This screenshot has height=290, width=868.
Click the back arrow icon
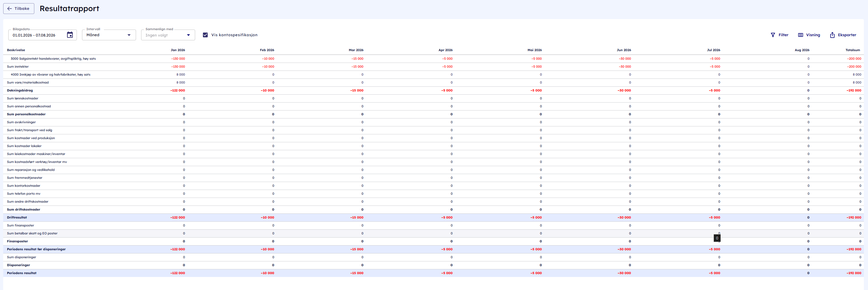pyautogui.click(x=10, y=9)
